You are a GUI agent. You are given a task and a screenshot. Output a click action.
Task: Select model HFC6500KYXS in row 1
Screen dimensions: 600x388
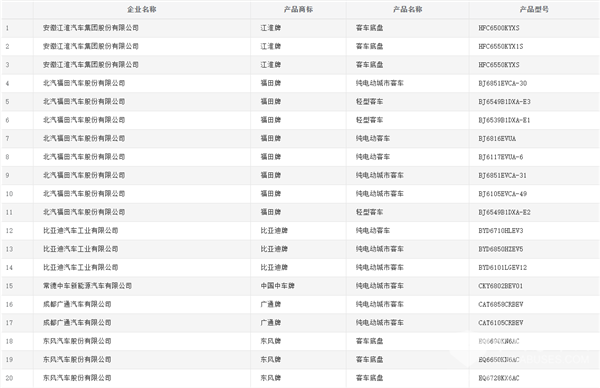click(x=499, y=28)
